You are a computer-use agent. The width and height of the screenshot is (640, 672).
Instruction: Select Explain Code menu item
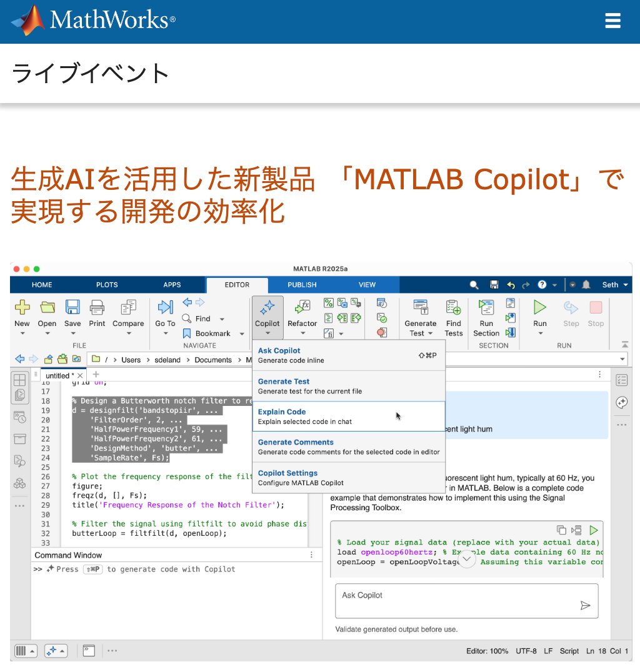coord(349,417)
